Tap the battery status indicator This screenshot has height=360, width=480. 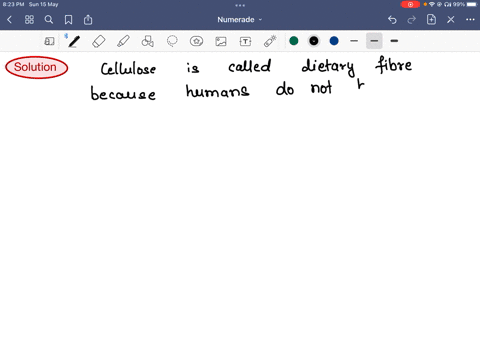[472, 4]
